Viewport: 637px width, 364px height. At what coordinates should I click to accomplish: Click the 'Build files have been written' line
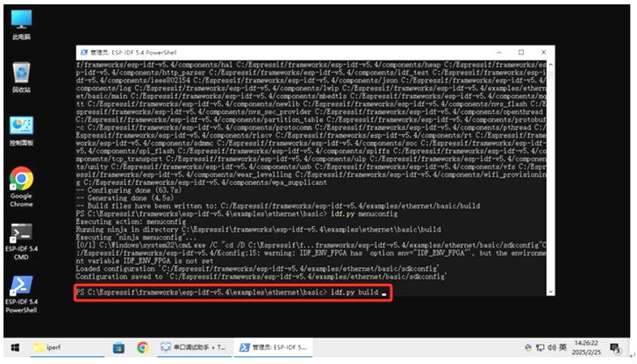(x=278, y=206)
